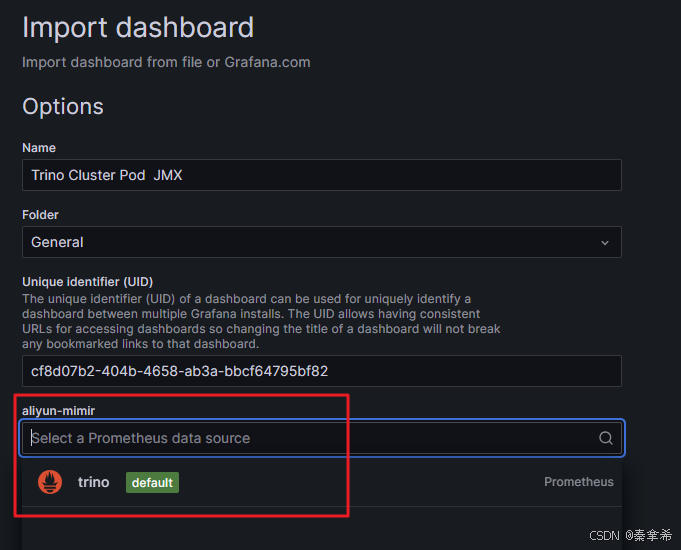The height and width of the screenshot is (550, 681).
Task: Click the Import dashboard heading
Action: (138, 27)
